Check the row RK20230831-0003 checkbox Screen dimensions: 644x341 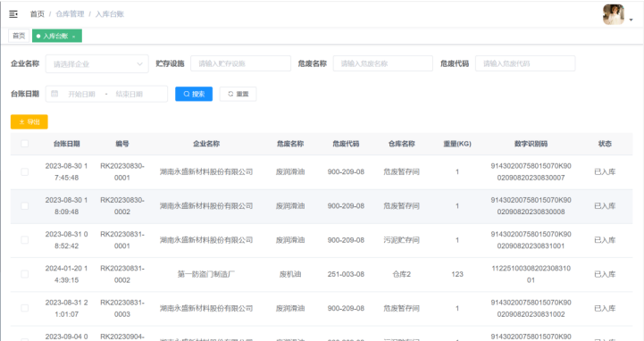pyautogui.click(x=25, y=308)
